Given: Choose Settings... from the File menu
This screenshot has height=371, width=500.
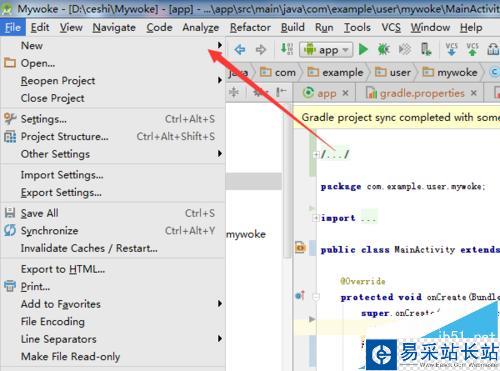Looking at the screenshot, I should click(x=113, y=119).
